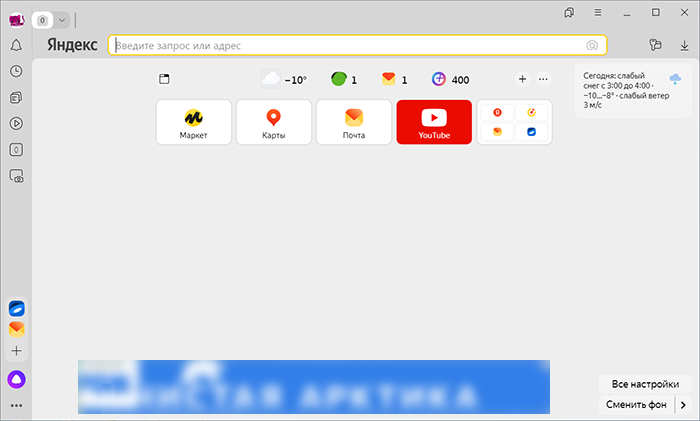Image resolution: width=700 pixels, height=421 pixels.
Task: Open the profile avatar menu
Action: (x=17, y=20)
